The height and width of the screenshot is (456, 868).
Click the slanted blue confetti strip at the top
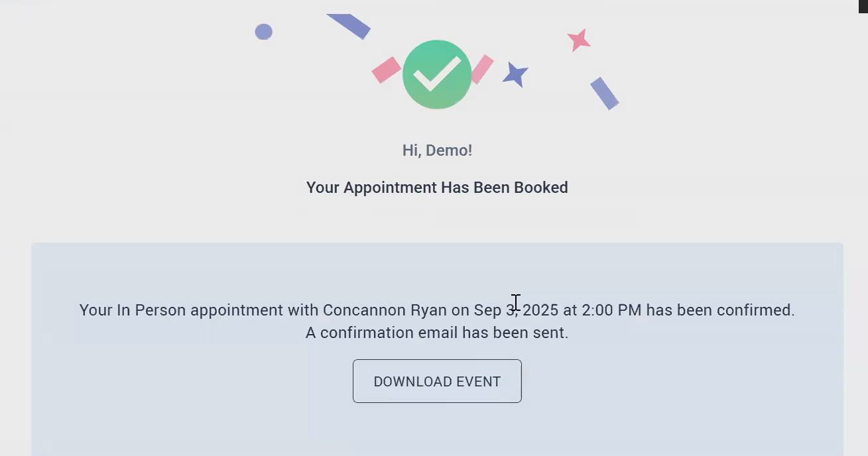(349, 25)
